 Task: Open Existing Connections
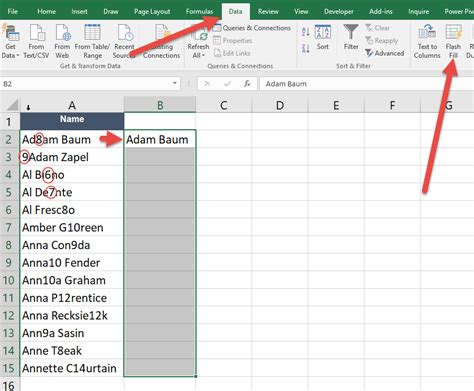[x=162, y=42]
